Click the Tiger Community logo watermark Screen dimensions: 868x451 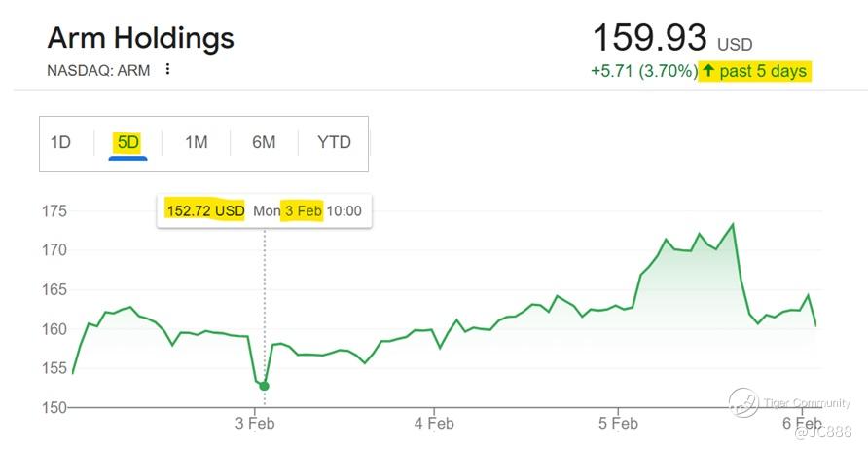point(744,400)
